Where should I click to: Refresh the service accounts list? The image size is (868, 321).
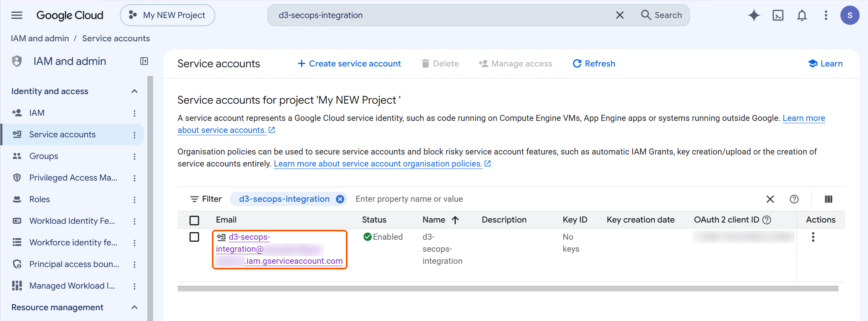click(594, 64)
